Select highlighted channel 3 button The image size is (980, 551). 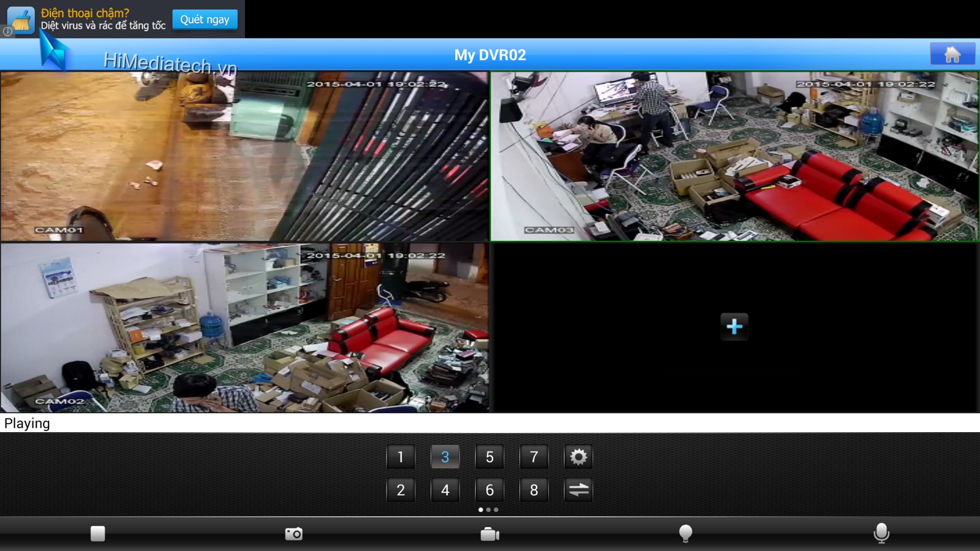(x=445, y=457)
